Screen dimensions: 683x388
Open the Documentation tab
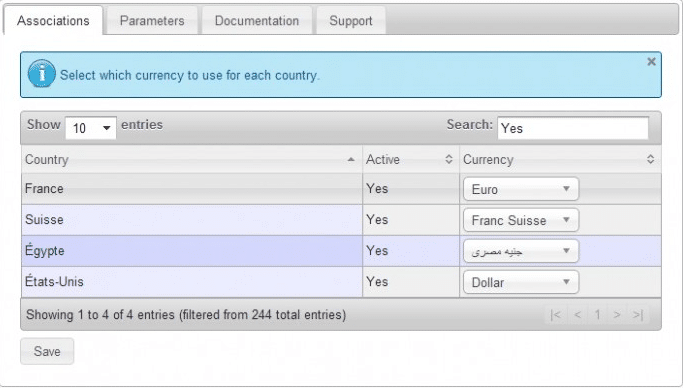[257, 20]
